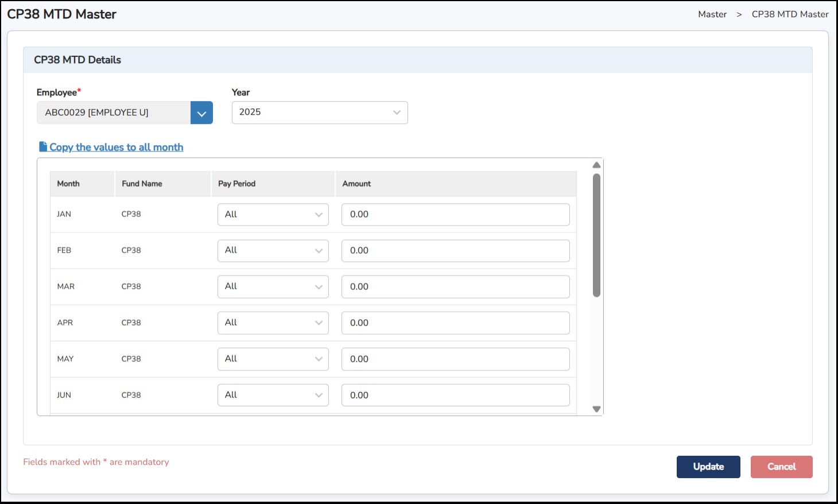
Task: Select CP38 MTD Master breadcrumb item
Action: click(790, 14)
